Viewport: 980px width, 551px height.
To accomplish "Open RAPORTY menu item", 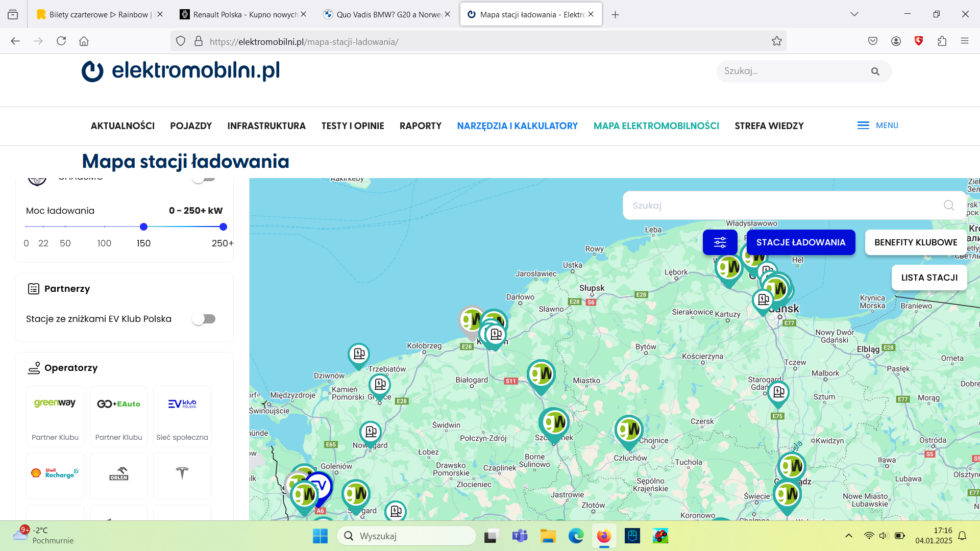I will point(421,126).
